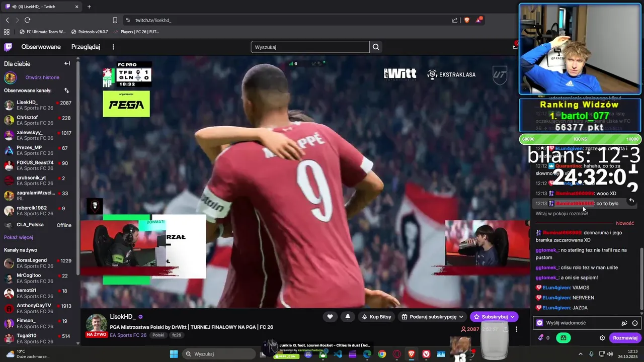Open the Podaruj subskrypcję dropdown
This screenshot has height=362, width=644.
(x=433, y=317)
